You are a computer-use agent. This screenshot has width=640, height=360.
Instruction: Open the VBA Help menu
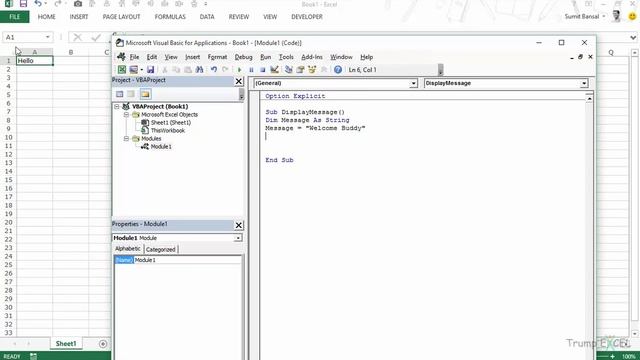coord(367,57)
